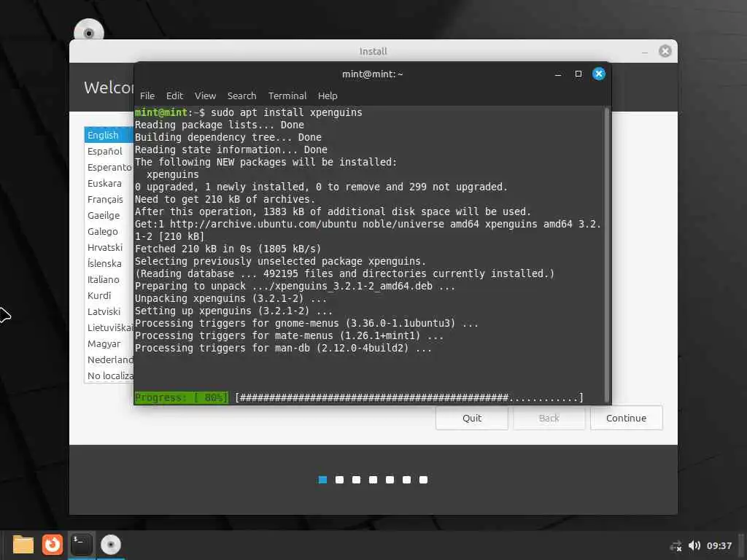The image size is (747, 560).
Task: Select Gaeilge in the language list
Action: pyautogui.click(x=109, y=215)
